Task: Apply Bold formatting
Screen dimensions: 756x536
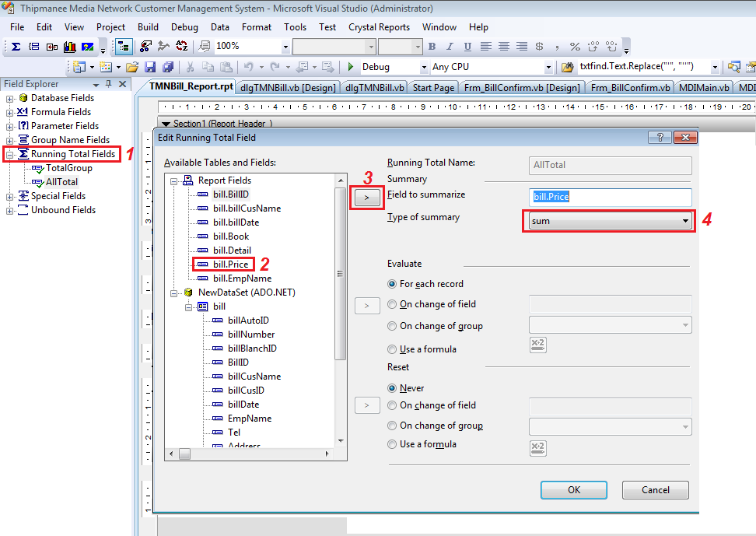Action: [432, 47]
